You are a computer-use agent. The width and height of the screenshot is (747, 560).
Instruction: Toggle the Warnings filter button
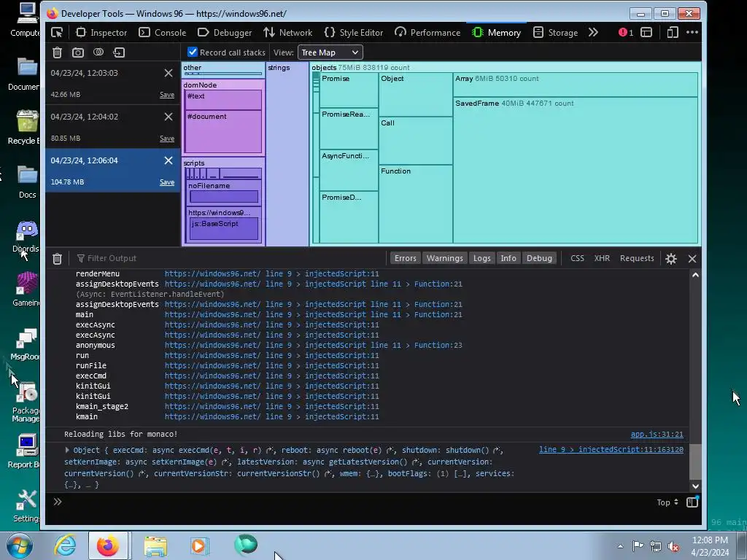tap(444, 258)
